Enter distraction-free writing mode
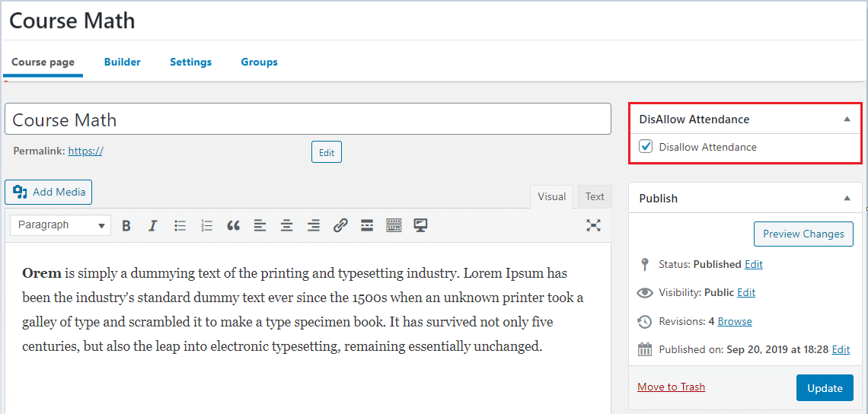868x414 pixels. coord(593,225)
